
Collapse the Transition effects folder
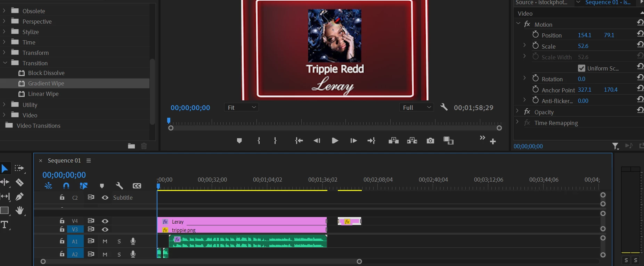[x=5, y=63]
